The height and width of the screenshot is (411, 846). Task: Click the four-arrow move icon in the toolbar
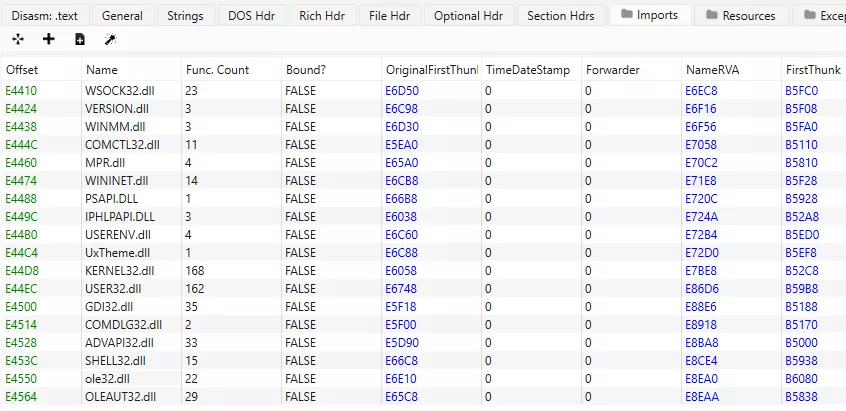click(18, 39)
